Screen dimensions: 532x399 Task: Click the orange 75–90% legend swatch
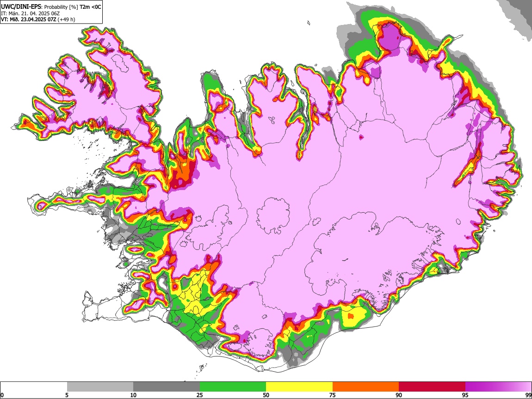point(366,387)
